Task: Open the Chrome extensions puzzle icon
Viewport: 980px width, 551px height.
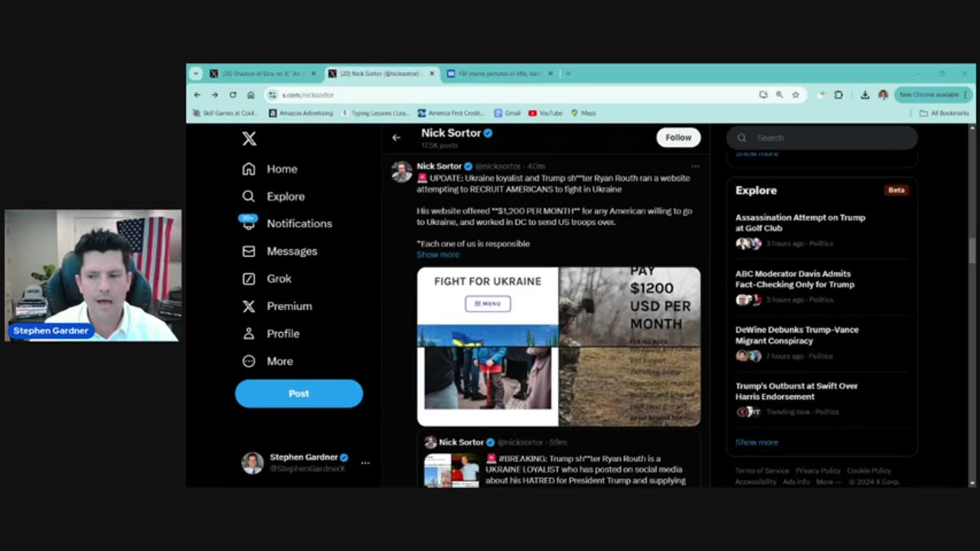Action: [x=838, y=95]
